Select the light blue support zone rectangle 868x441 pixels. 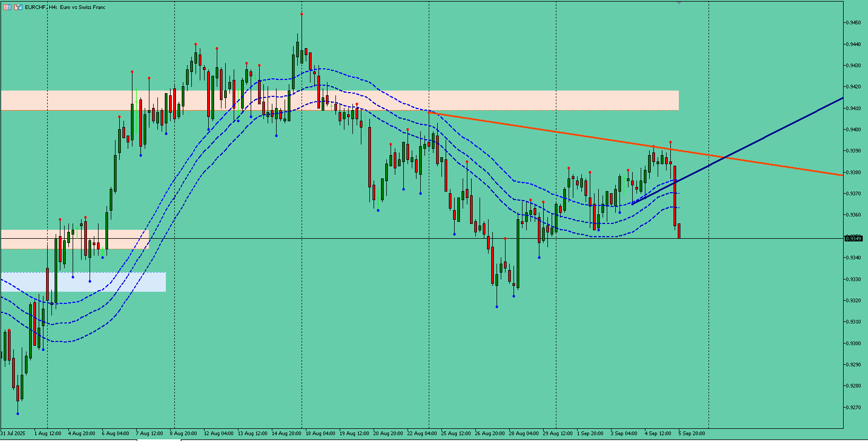coord(83,282)
